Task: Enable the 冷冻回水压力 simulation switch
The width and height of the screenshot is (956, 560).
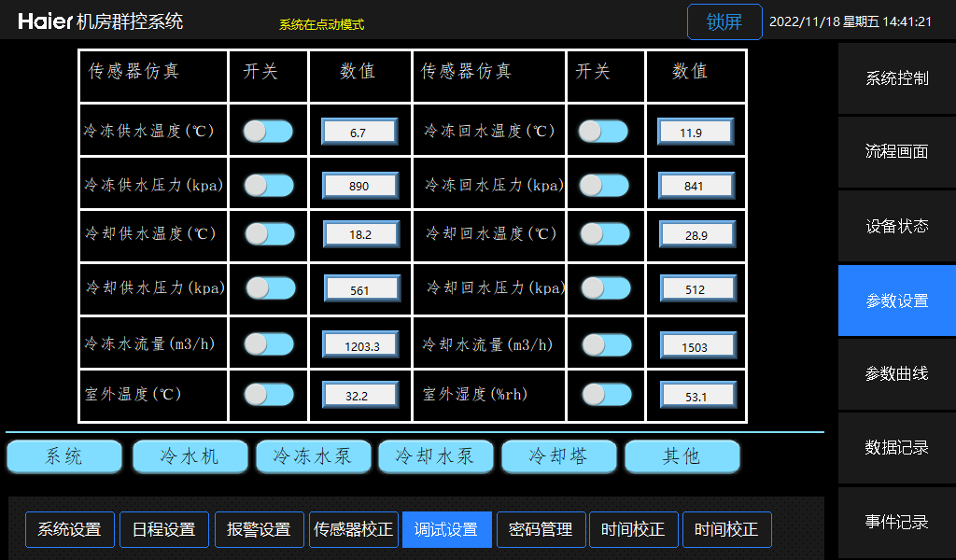Action: pos(603,186)
